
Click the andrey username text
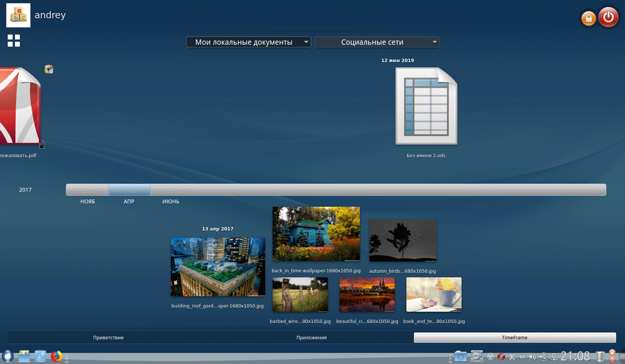click(x=50, y=15)
